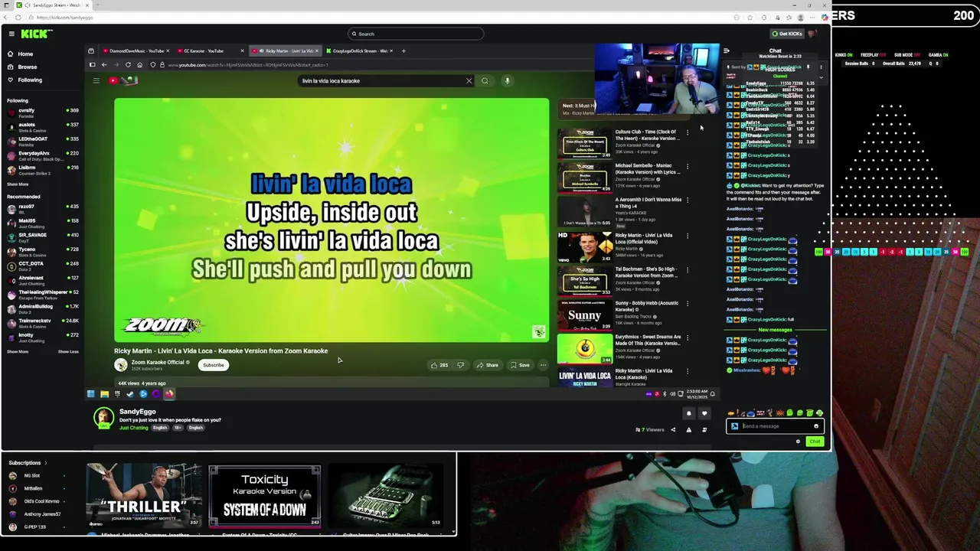Open more actions under the video

point(543,365)
